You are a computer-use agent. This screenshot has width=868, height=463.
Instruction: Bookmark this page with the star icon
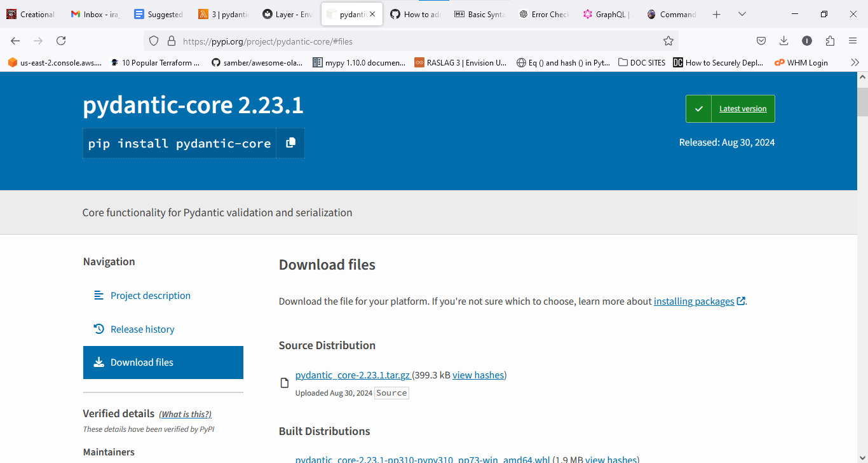[x=668, y=41]
